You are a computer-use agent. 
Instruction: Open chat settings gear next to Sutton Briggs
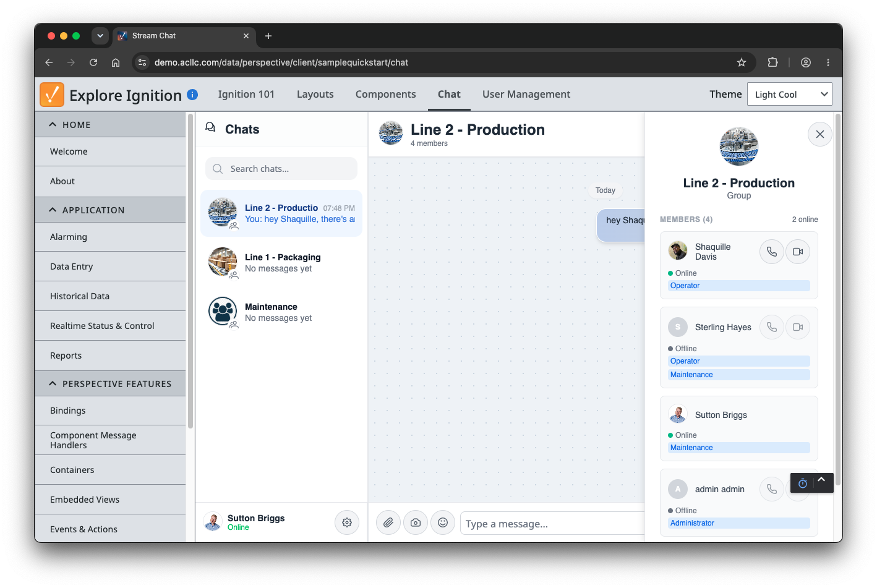[x=347, y=522]
